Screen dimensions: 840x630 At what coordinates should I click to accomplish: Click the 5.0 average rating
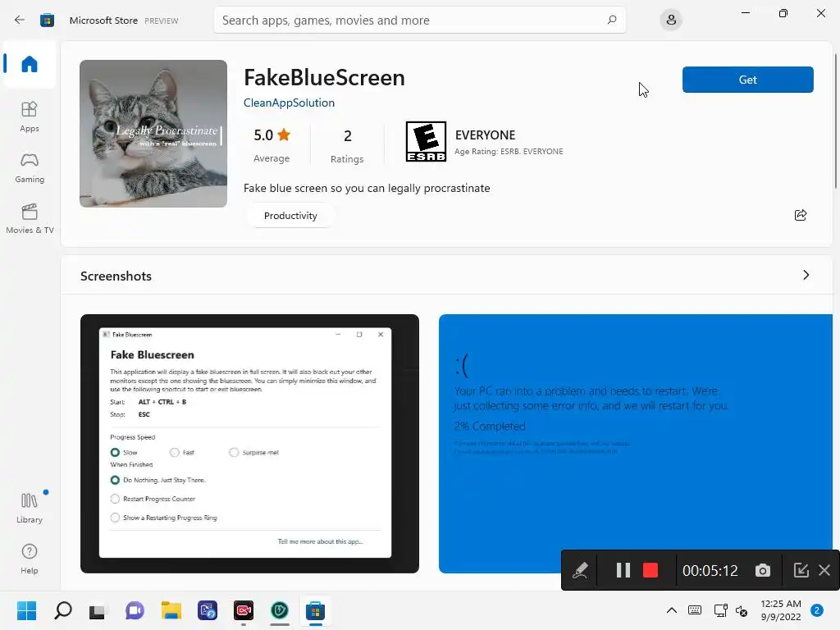(x=272, y=144)
